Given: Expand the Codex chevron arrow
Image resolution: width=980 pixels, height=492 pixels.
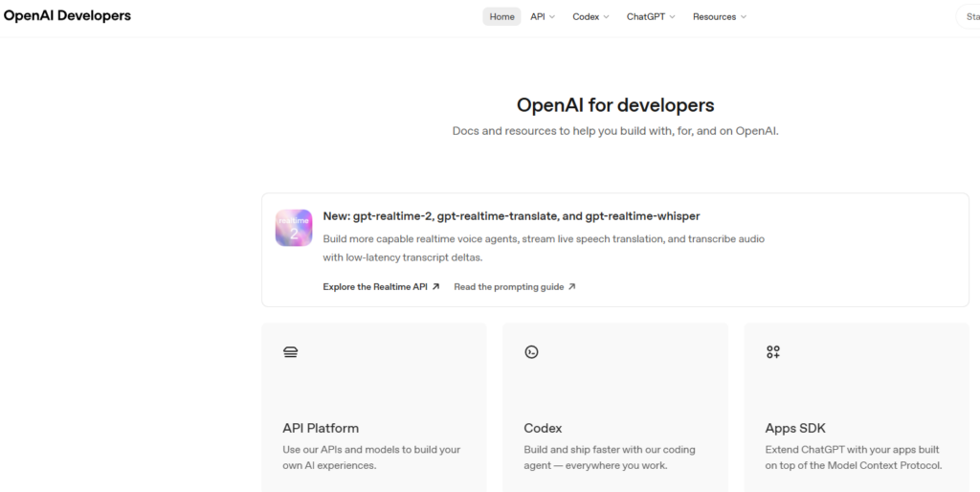Looking at the screenshot, I should tap(606, 17).
